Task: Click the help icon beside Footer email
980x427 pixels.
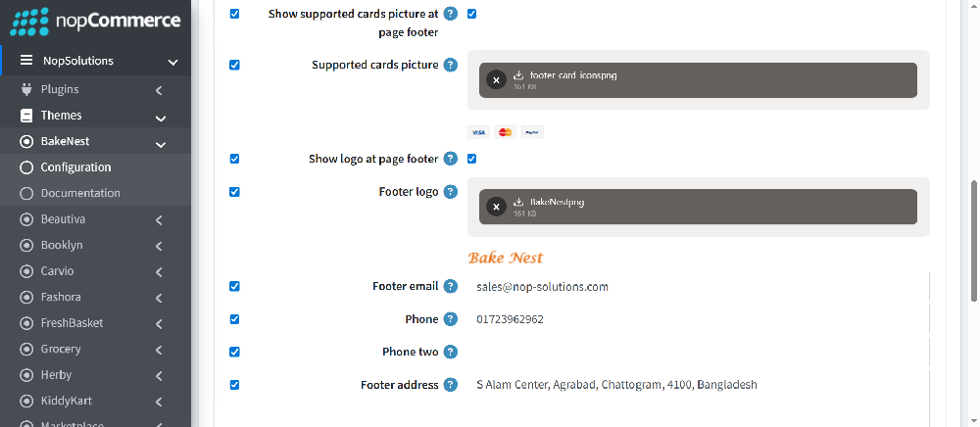Action: pyautogui.click(x=451, y=287)
